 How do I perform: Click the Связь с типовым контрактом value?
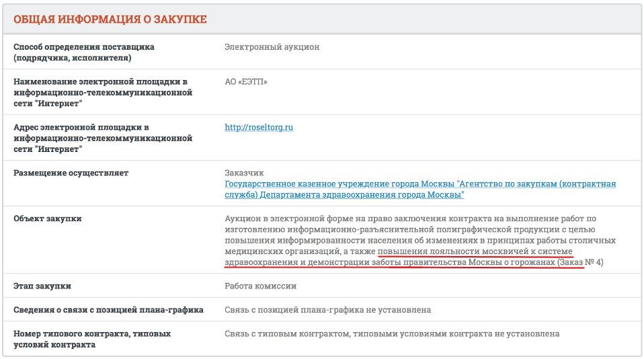(391, 333)
